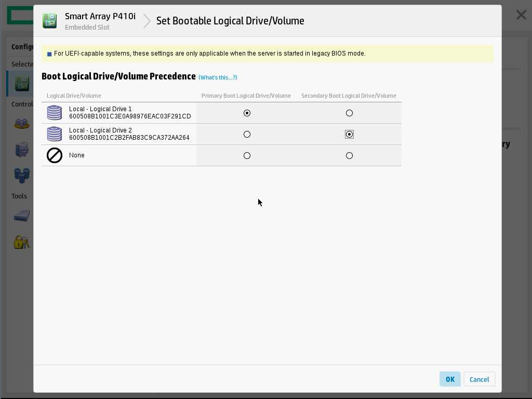The width and height of the screenshot is (532, 399).
Task: Open the padlock and keys icon under Tools
Action: coord(22,242)
